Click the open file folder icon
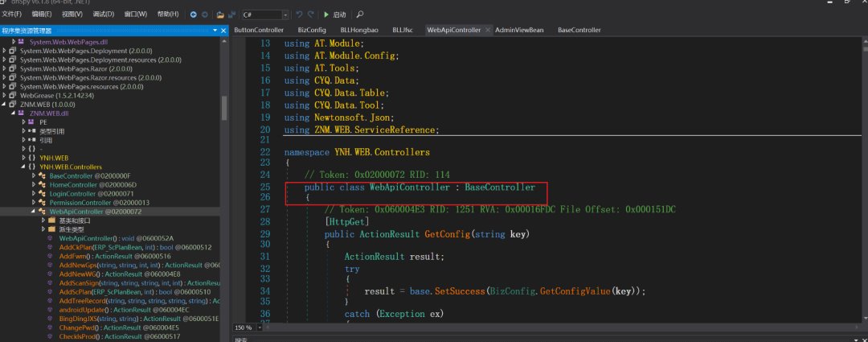868x342 pixels. click(x=219, y=14)
